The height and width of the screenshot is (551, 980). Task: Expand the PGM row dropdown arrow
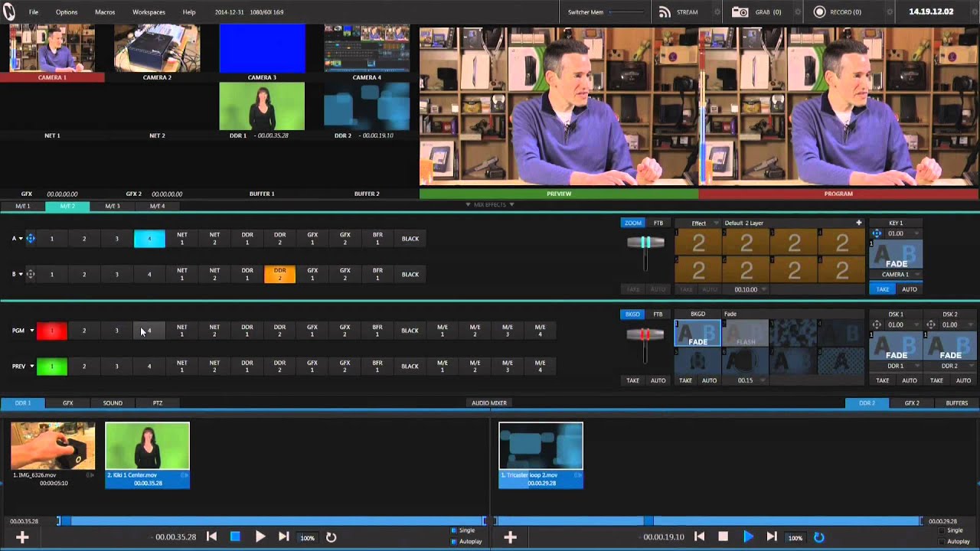pos(32,331)
